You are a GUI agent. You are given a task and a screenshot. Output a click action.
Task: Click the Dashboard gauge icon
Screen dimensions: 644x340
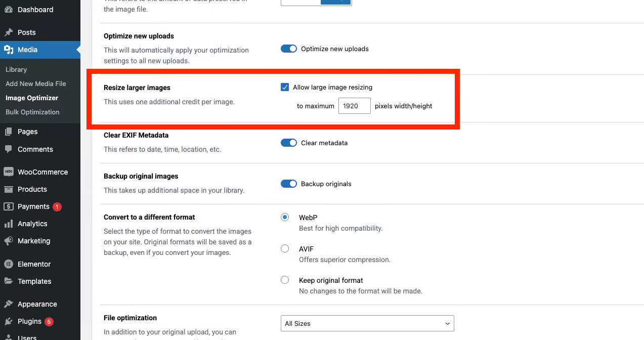(9, 10)
